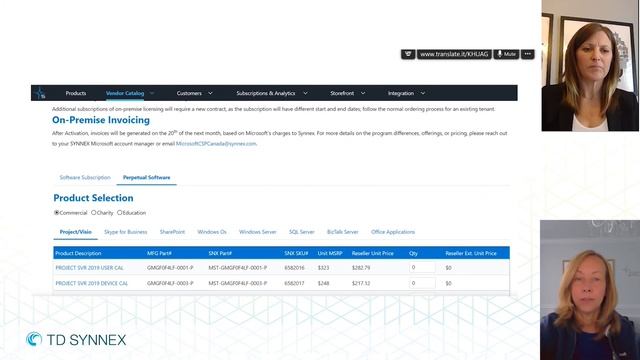
Task: Open PROJECT SVR 2019 DEVICE CAL link
Action: pyautogui.click(x=92, y=283)
